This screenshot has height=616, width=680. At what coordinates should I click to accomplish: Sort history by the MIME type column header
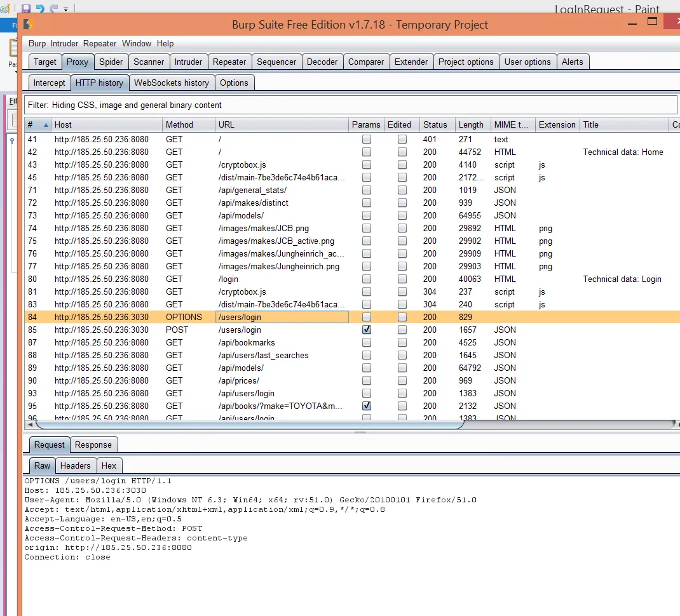[x=513, y=125]
